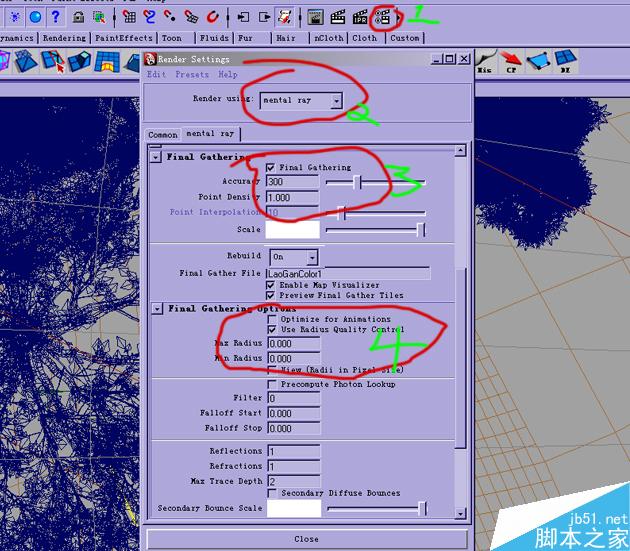630x551 pixels.
Task: Select the mental ray tab
Action: tap(210, 133)
